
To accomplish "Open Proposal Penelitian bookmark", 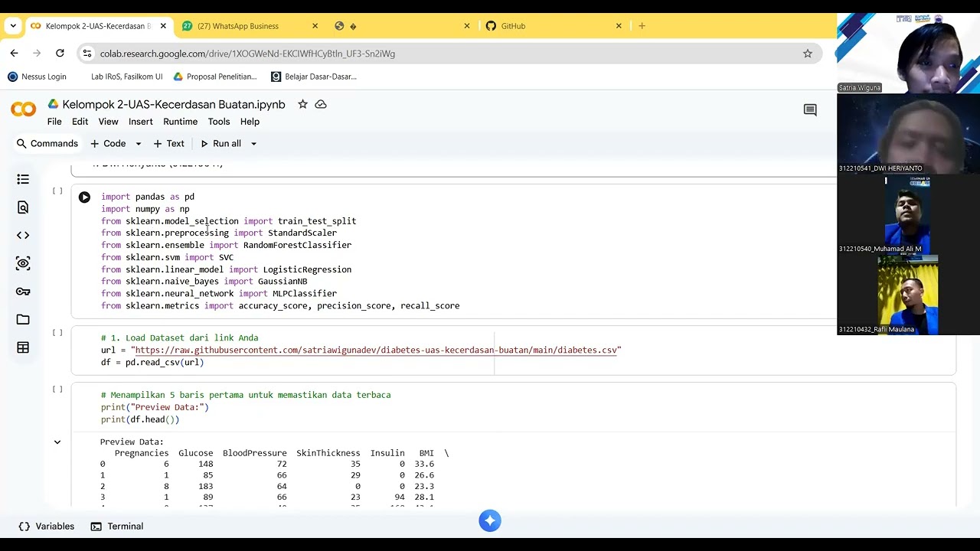I will click(215, 77).
